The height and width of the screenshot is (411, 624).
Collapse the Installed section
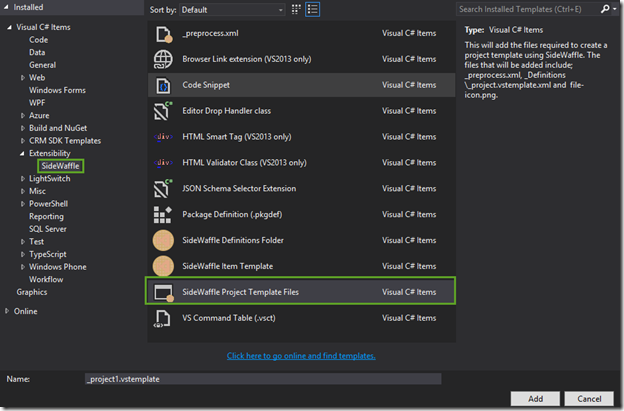pos(6,7)
